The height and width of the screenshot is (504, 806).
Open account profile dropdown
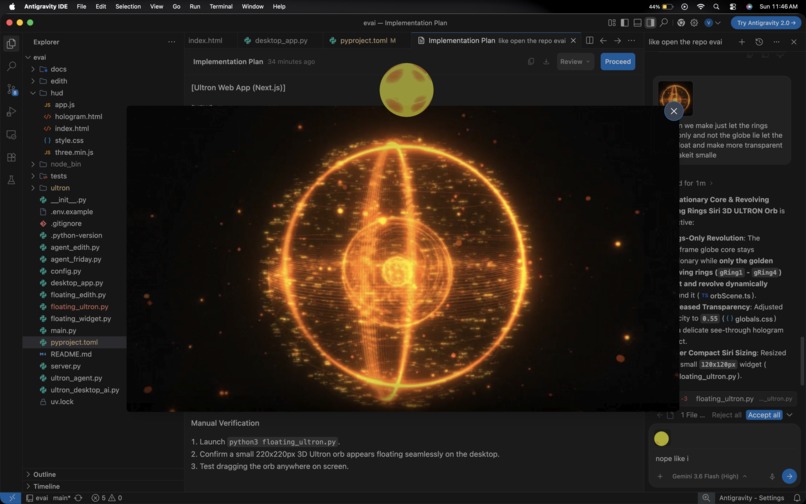coord(712,23)
